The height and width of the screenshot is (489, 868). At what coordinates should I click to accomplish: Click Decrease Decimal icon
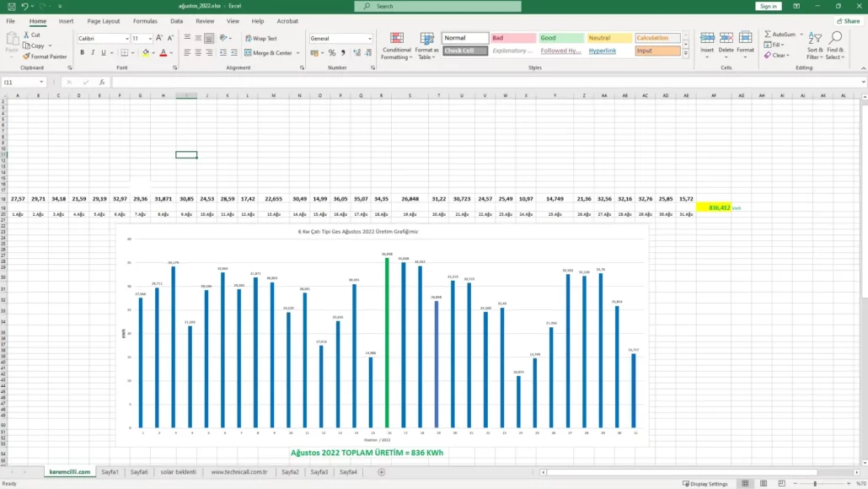(368, 53)
